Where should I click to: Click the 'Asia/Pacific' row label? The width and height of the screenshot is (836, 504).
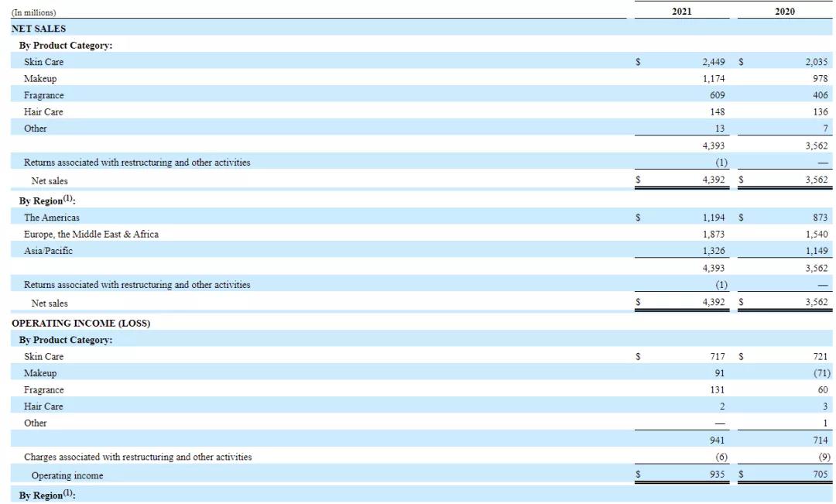tap(48, 251)
